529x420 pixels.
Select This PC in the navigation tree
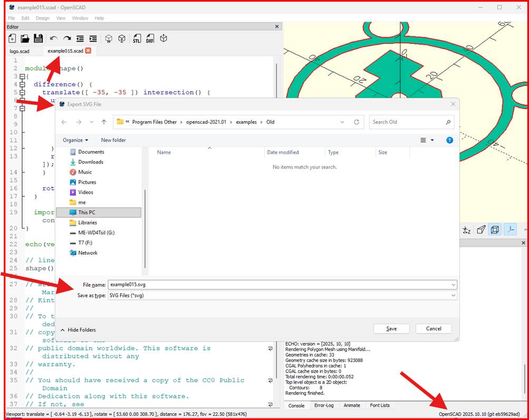tap(86, 213)
